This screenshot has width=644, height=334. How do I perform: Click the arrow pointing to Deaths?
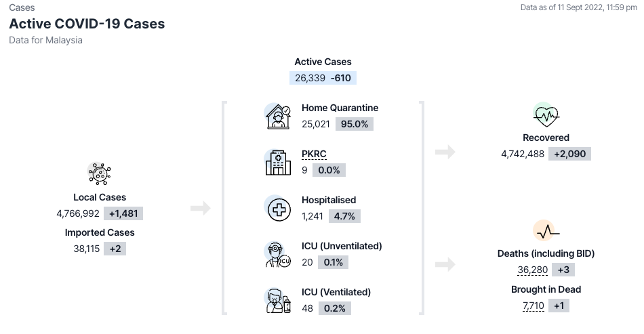445,264
